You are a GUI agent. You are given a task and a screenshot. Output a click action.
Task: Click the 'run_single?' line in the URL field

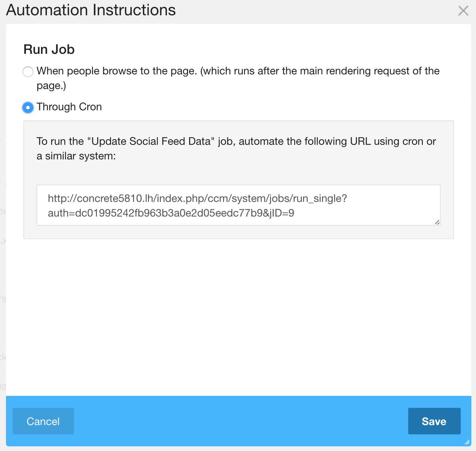coord(197,199)
